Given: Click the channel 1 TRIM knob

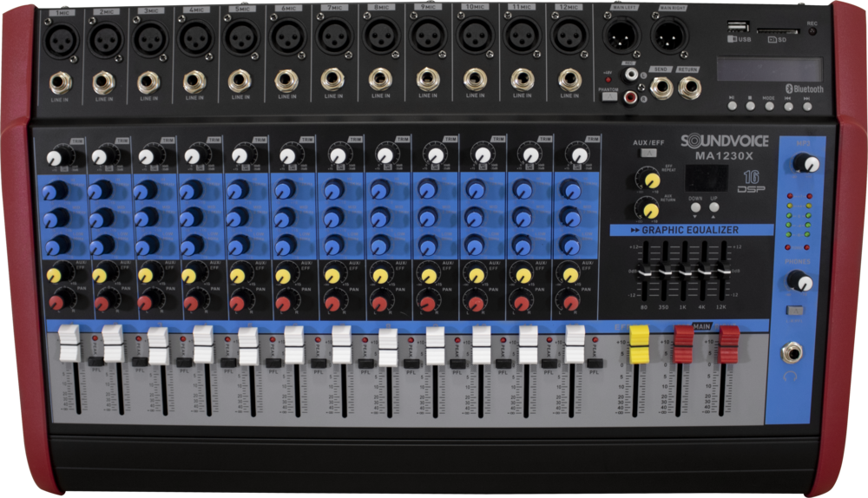Looking at the screenshot, I should [x=59, y=156].
